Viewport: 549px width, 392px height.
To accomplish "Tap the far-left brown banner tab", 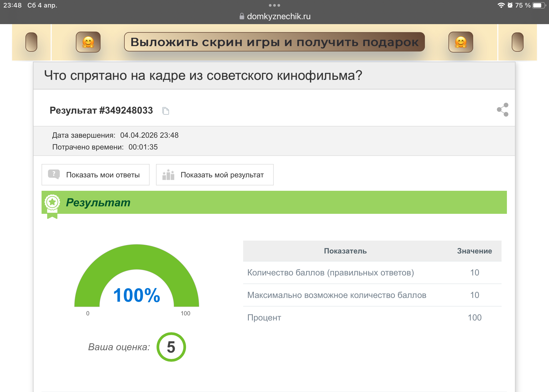I will point(31,42).
